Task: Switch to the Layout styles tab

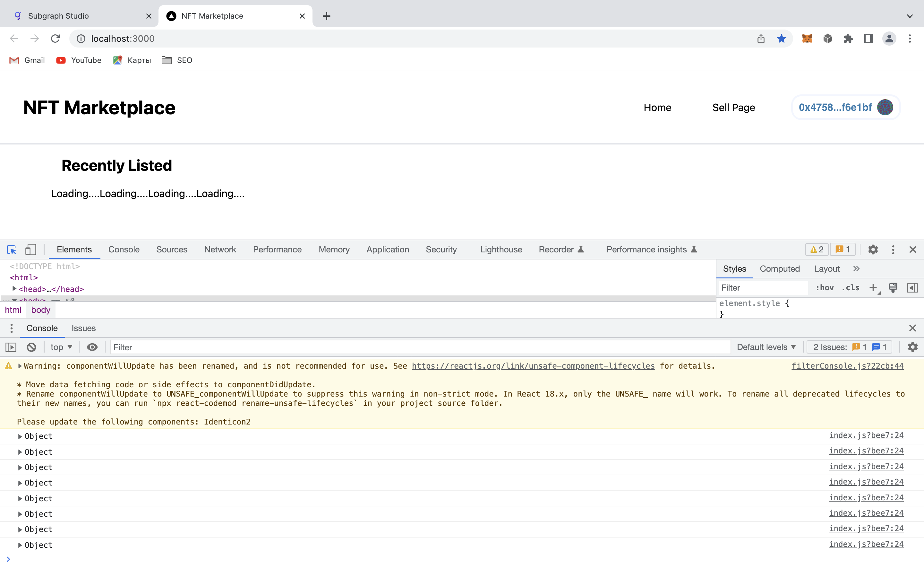Action: click(x=827, y=269)
